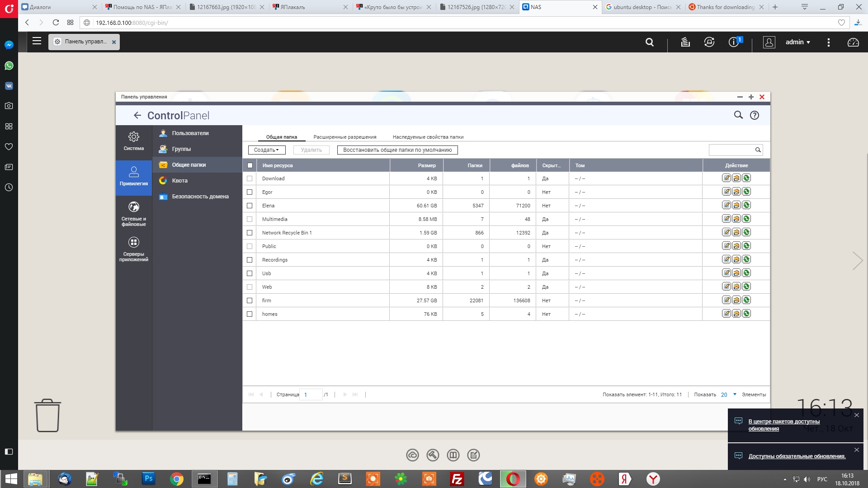The width and height of the screenshot is (868, 488).
Task: Toggle the select-all checkbox in the header
Action: [x=250, y=165]
